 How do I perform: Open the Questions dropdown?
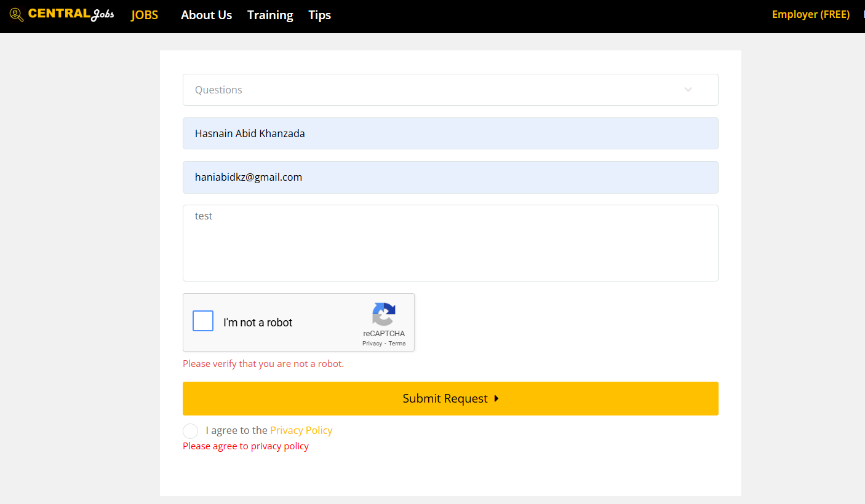pos(431,90)
